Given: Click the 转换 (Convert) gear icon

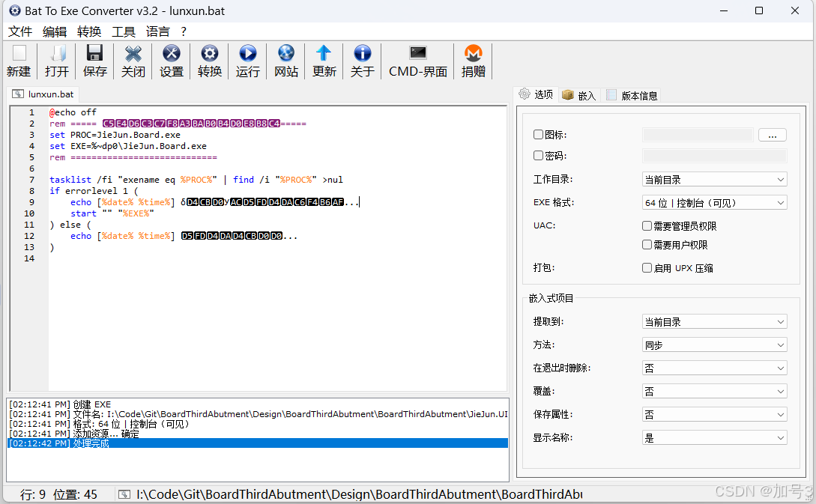Looking at the screenshot, I should (210, 53).
